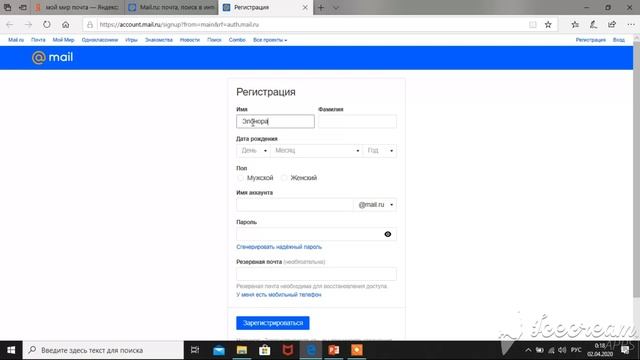
Task: Focus the Имя аккаунта input field
Action: [x=295, y=204]
